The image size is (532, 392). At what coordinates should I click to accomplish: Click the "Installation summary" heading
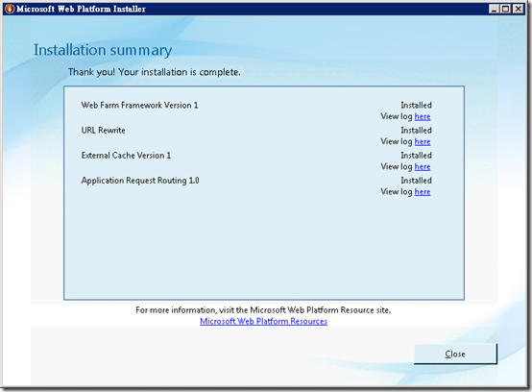[x=103, y=50]
